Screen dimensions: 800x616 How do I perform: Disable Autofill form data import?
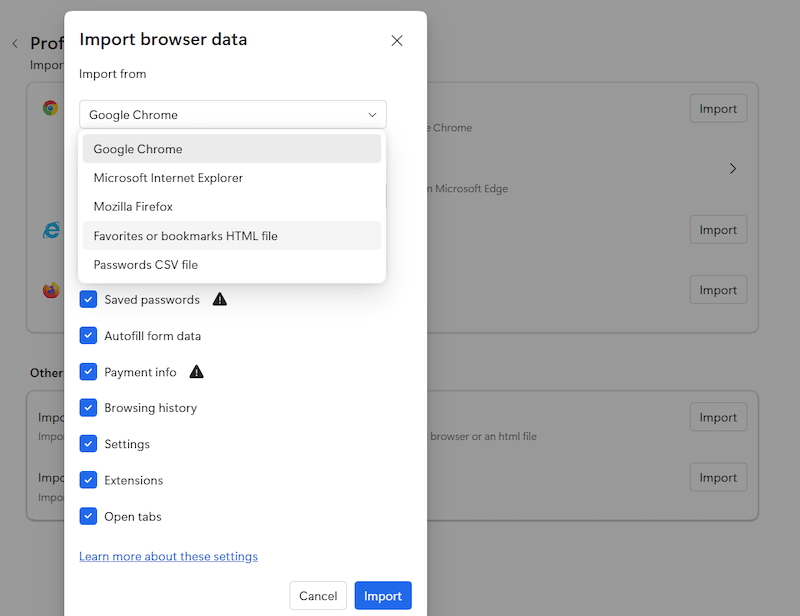88,336
